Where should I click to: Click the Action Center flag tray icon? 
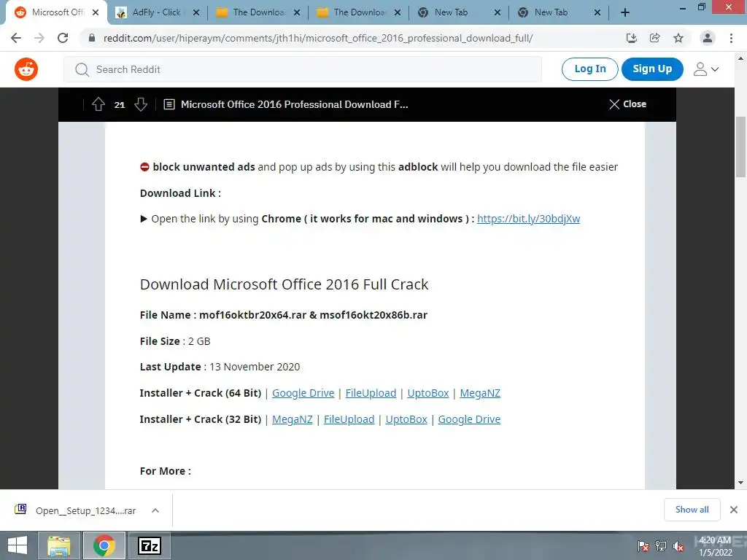[x=643, y=546]
